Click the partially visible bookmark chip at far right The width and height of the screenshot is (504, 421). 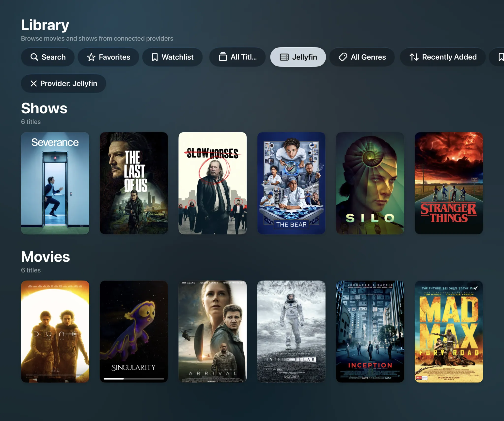coord(497,57)
